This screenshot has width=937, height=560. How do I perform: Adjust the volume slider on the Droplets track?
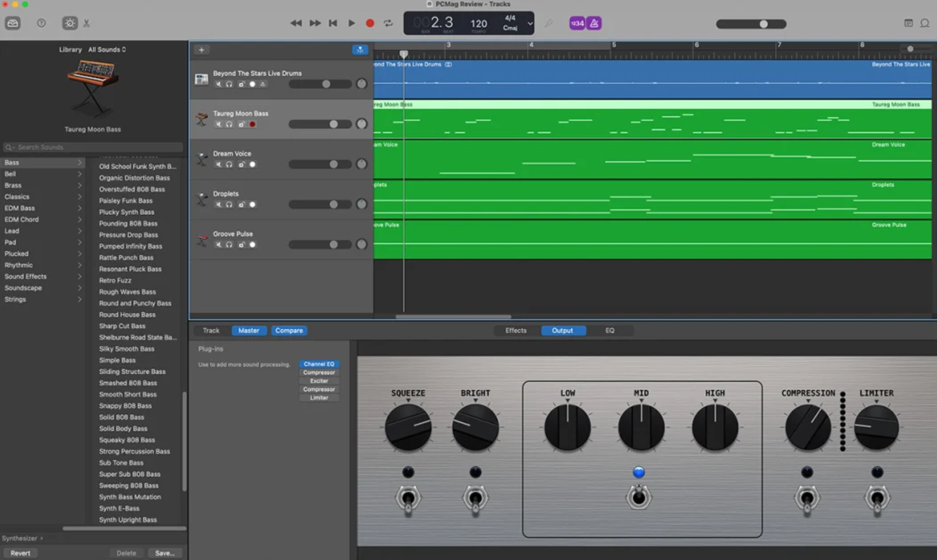(320, 204)
